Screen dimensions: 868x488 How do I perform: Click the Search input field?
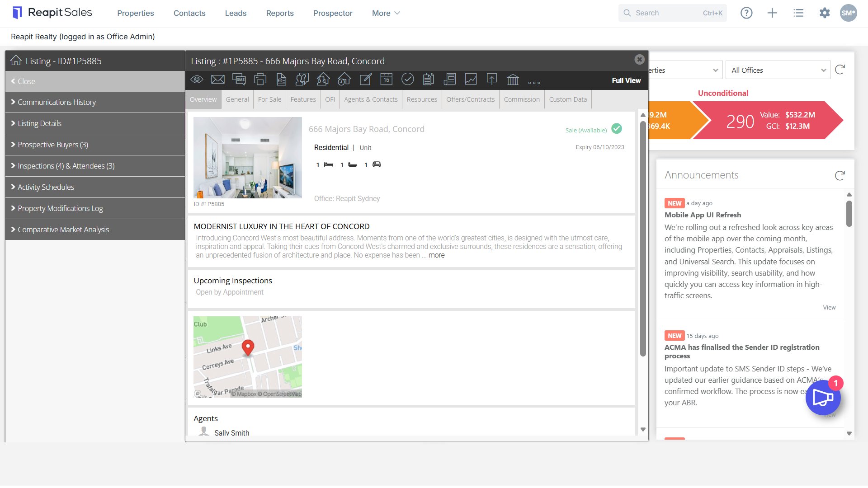tap(672, 13)
